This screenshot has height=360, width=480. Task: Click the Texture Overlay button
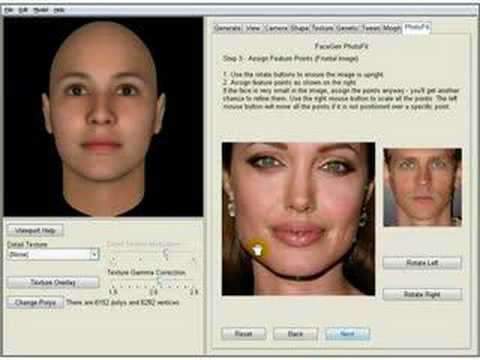click(53, 283)
